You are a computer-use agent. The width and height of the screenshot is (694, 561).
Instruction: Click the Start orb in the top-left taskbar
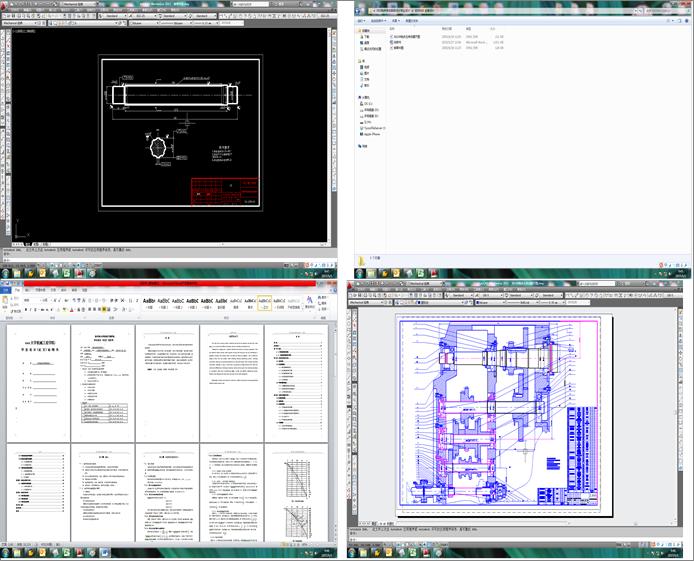click(x=5, y=273)
